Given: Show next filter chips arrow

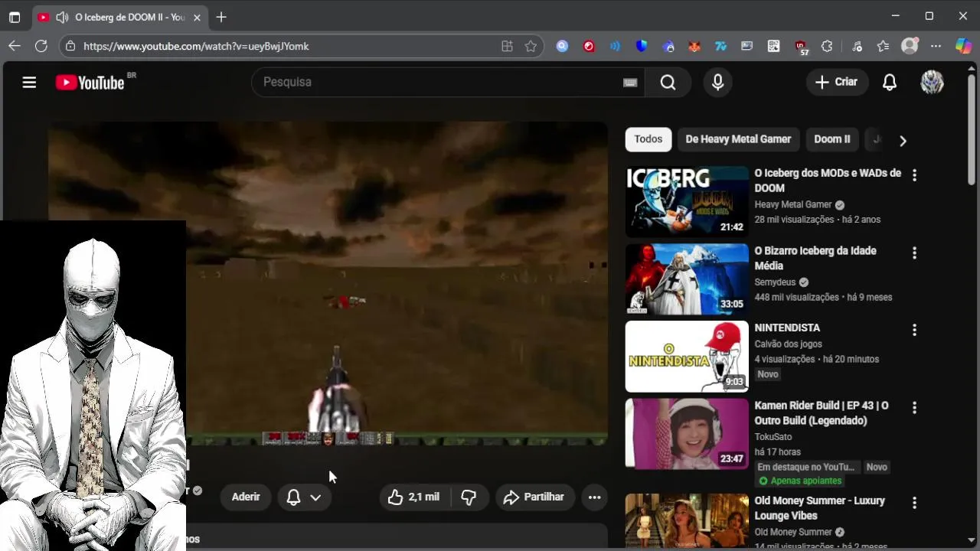Looking at the screenshot, I should pyautogui.click(x=903, y=141).
